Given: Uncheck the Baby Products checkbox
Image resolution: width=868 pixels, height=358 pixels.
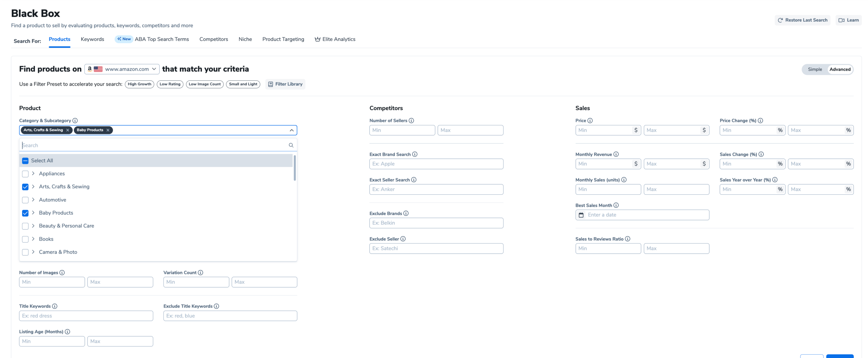Looking at the screenshot, I should click(x=25, y=213).
